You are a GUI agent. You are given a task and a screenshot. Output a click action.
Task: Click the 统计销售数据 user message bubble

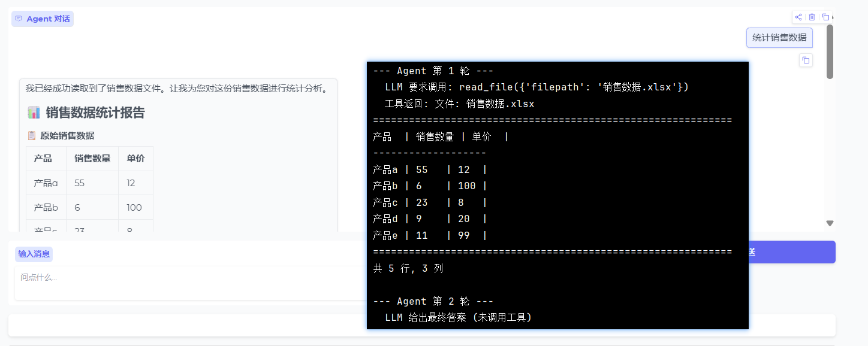(779, 38)
